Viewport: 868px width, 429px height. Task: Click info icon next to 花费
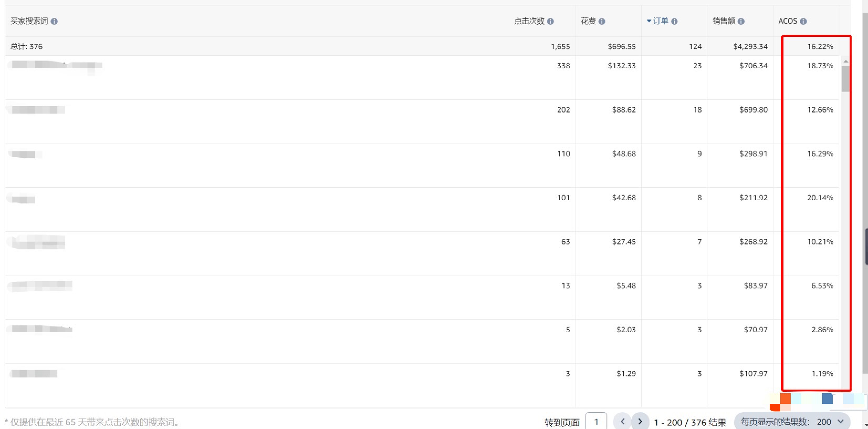click(x=602, y=22)
